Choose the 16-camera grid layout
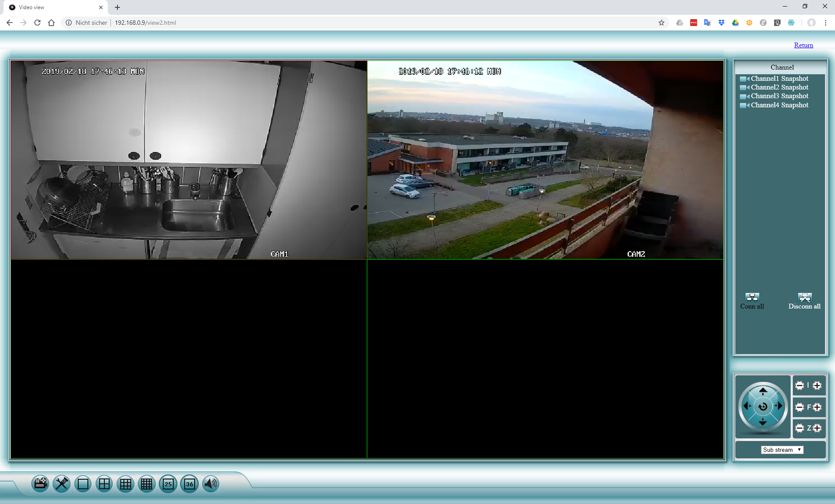 click(x=147, y=484)
